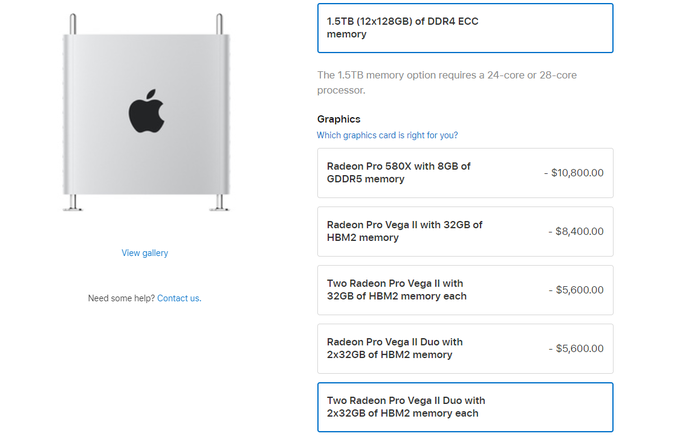Click the 'Need some help?' text

(x=121, y=298)
